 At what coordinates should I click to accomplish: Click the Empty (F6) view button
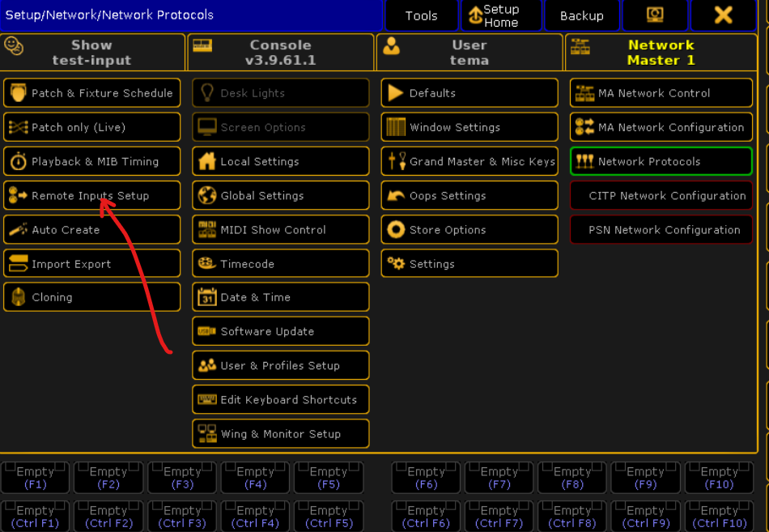click(x=426, y=478)
